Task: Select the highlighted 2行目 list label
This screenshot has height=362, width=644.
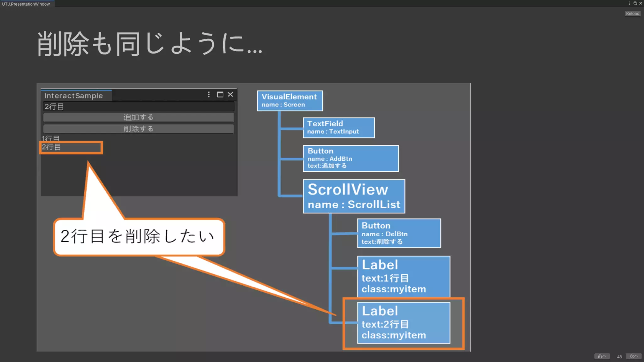Action: pyautogui.click(x=71, y=147)
